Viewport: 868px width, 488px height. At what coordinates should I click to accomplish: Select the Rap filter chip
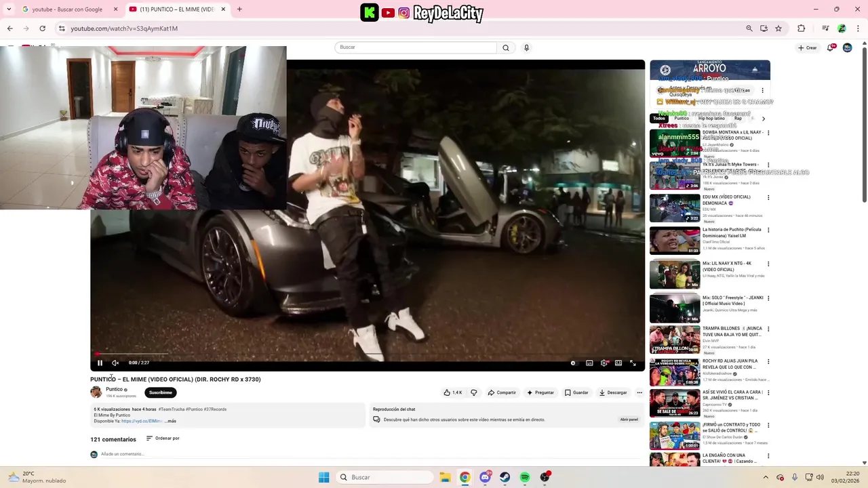point(738,119)
